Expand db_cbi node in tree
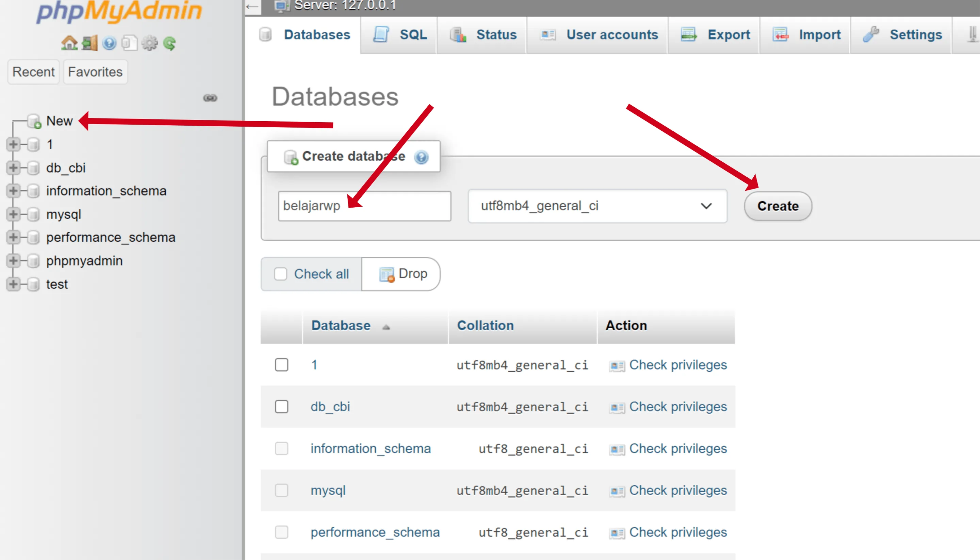Image resolution: width=980 pixels, height=560 pixels. click(x=13, y=168)
